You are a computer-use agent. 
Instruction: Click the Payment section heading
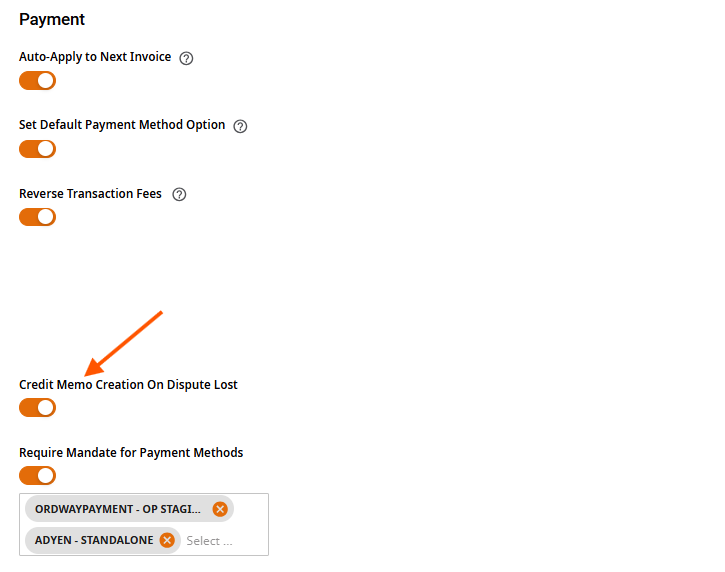point(52,19)
